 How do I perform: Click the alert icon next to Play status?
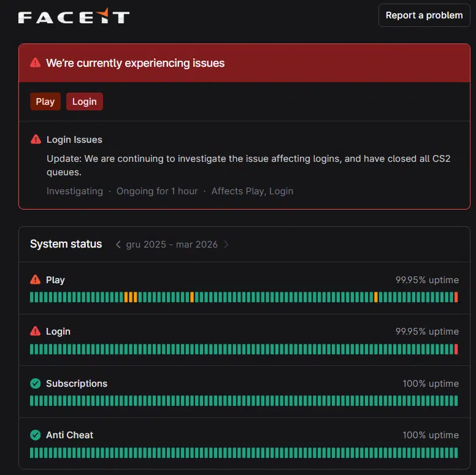pyautogui.click(x=36, y=279)
